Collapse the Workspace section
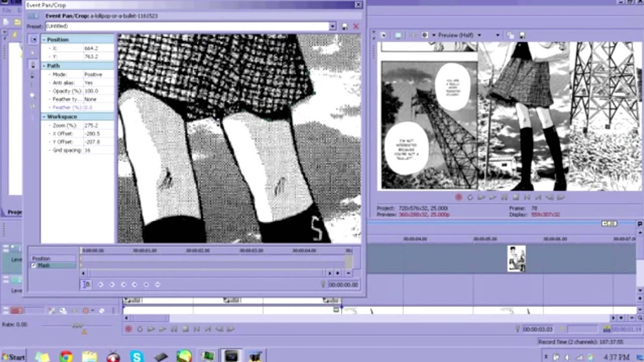 44,117
